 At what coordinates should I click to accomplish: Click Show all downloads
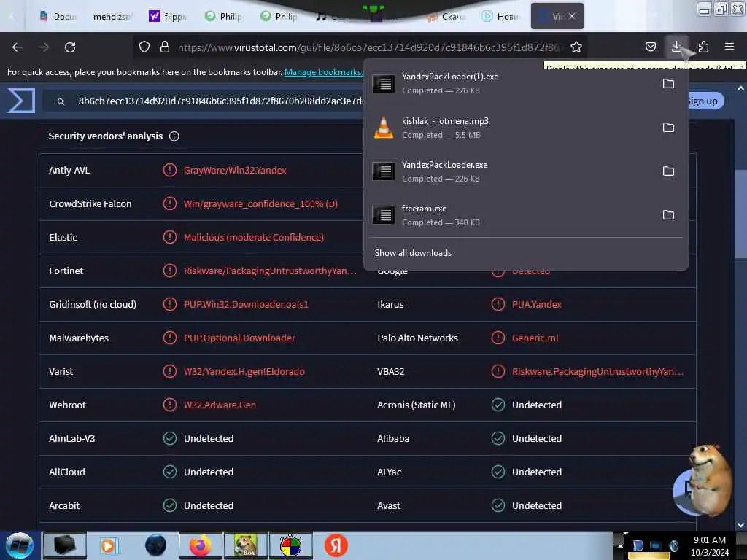click(413, 253)
